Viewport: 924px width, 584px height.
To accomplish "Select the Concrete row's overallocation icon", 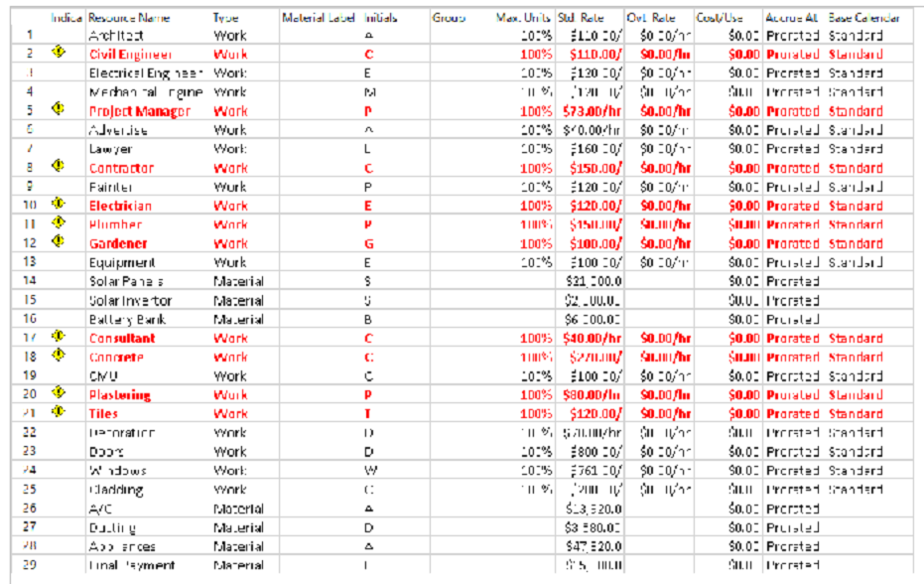I will click(59, 356).
